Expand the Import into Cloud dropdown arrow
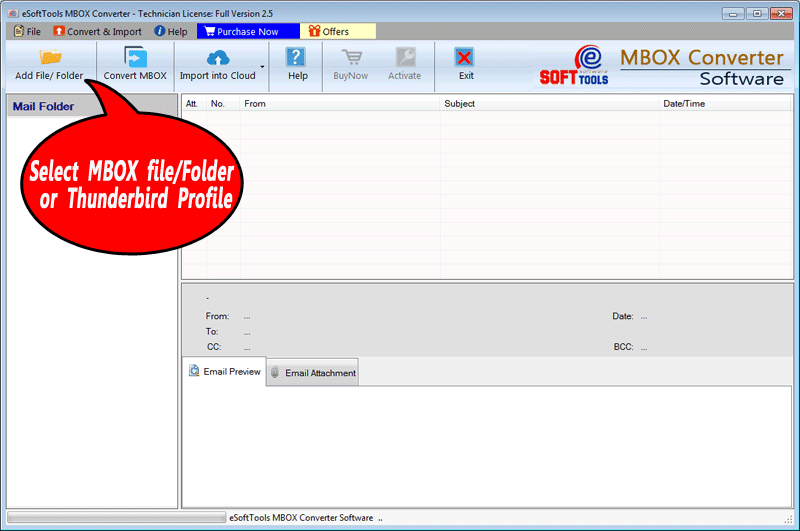 [x=262, y=67]
